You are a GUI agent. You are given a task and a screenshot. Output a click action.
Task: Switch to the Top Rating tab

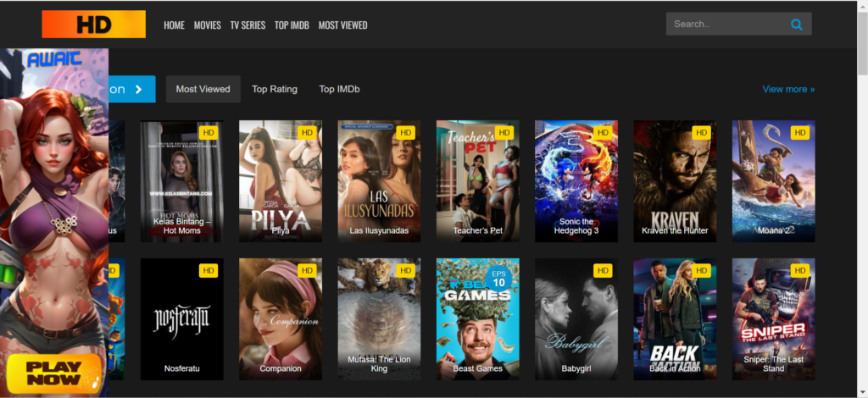click(275, 89)
